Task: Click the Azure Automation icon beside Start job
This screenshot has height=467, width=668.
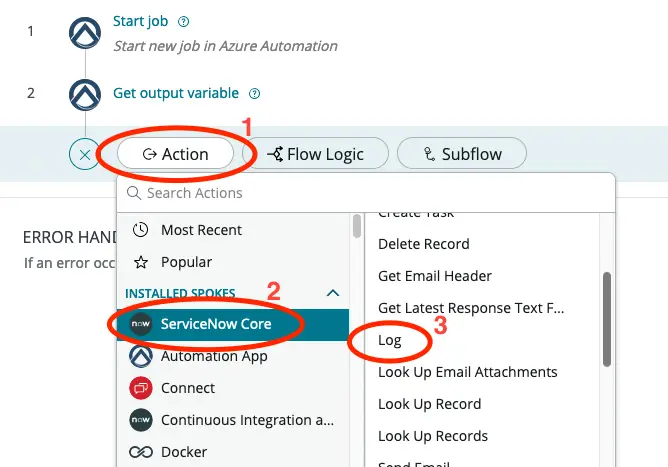Action: point(85,33)
